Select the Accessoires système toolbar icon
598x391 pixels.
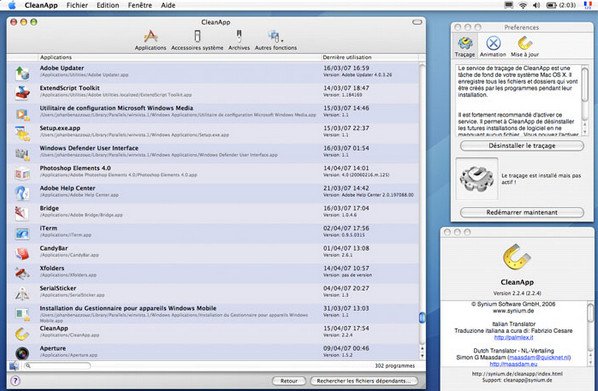coord(197,40)
